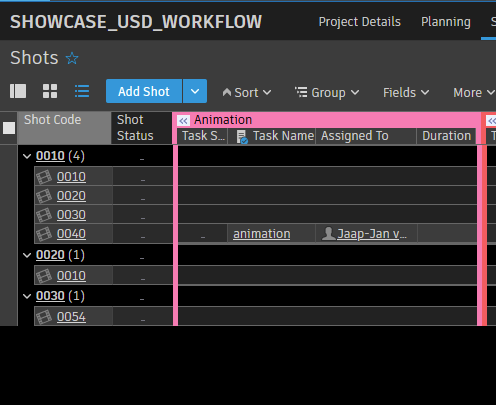Viewport: 496px width, 405px height.
Task: Open the Sort menu
Action: tap(247, 93)
